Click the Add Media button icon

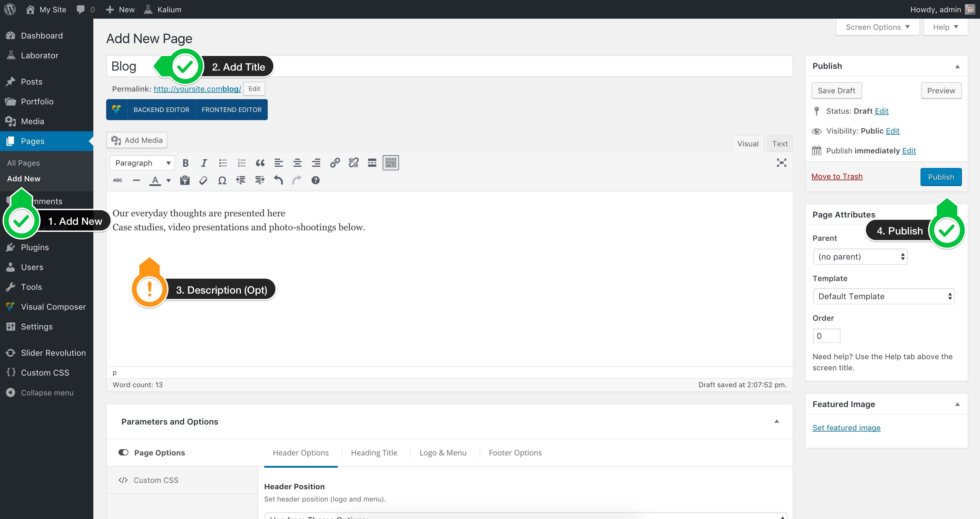(x=116, y=140)
